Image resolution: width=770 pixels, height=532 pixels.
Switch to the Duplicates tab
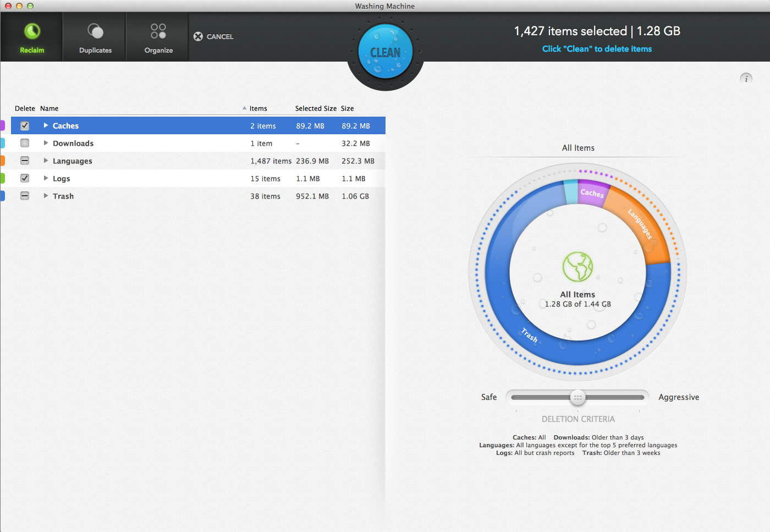point(95,37)
